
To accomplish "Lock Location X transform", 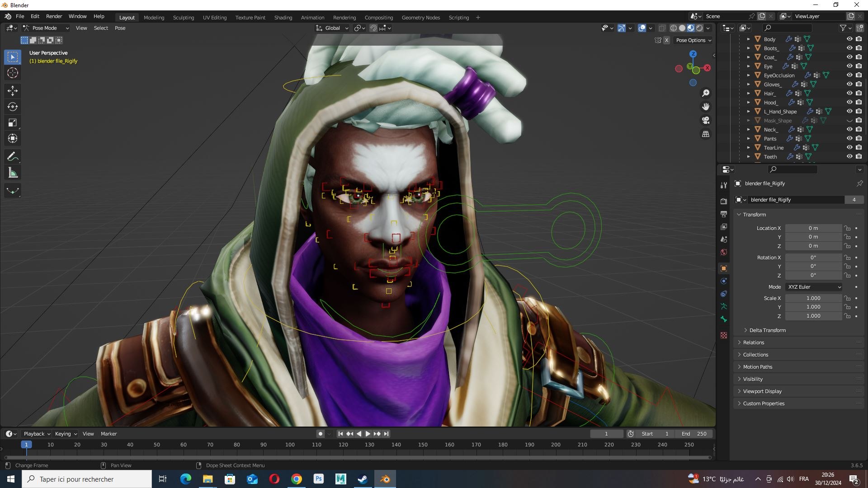I will point(848,228).
